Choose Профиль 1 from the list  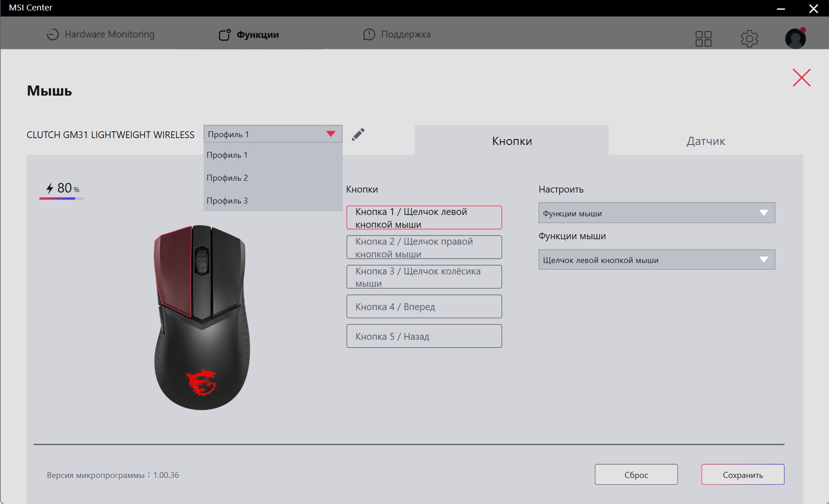tap(273, 155)
